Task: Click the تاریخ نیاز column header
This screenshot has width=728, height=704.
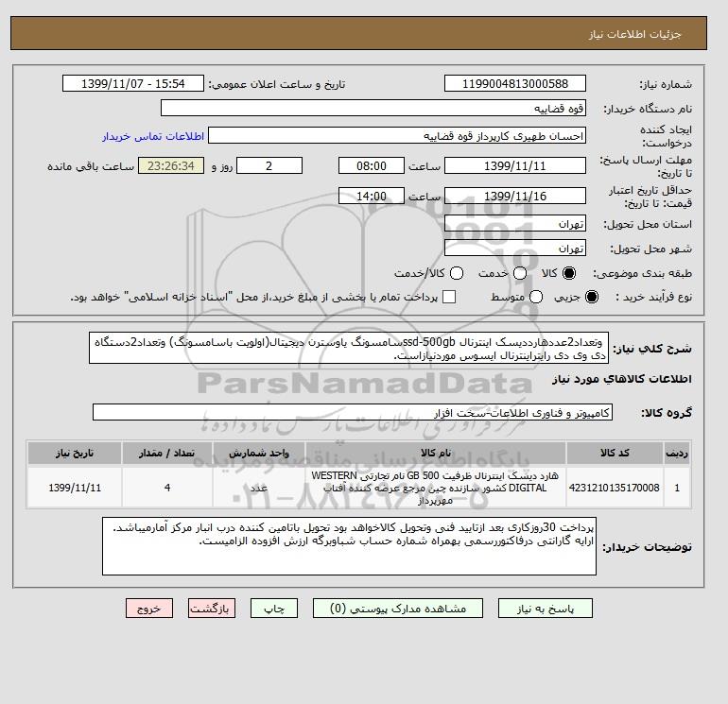Action: click(x=75, y=453)
